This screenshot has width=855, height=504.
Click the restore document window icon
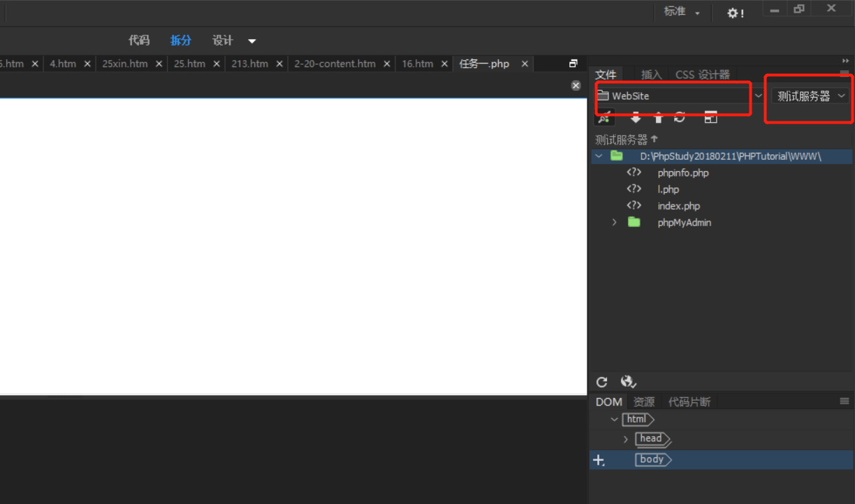click(x=573, y=64)
